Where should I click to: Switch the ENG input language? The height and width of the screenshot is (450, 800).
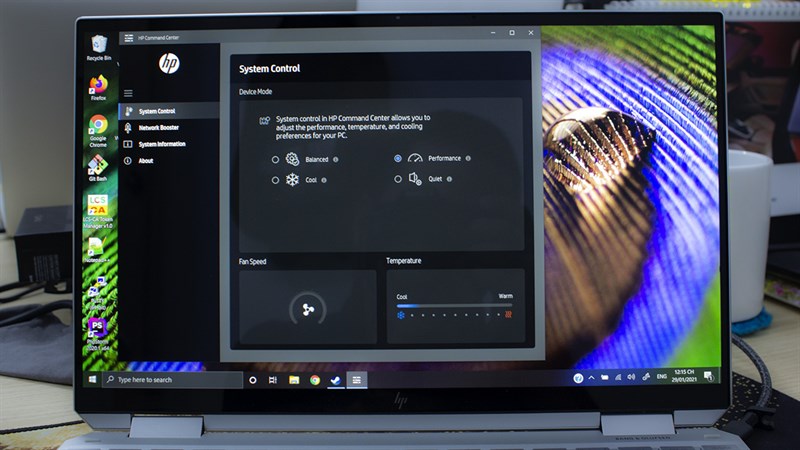pos(662,377)
